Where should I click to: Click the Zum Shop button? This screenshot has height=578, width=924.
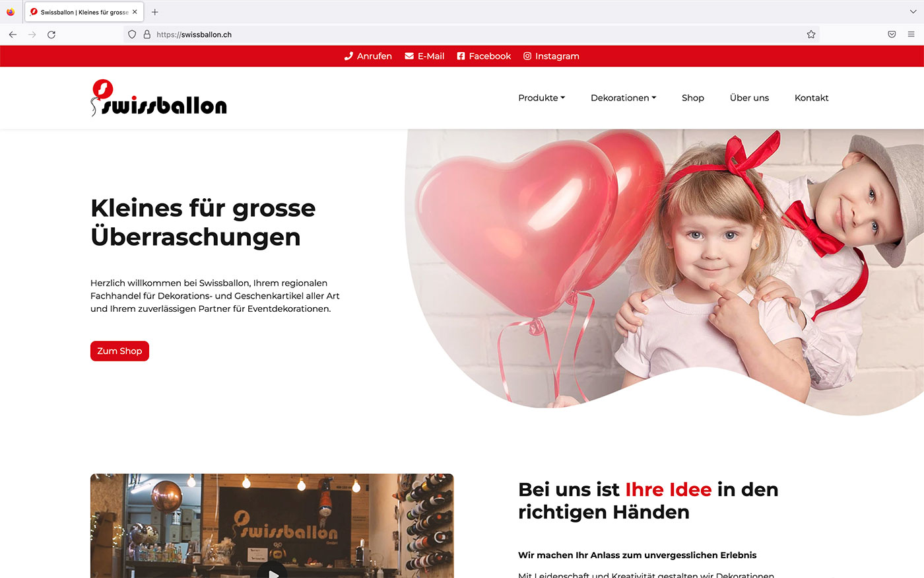click(x=119, y=351)
